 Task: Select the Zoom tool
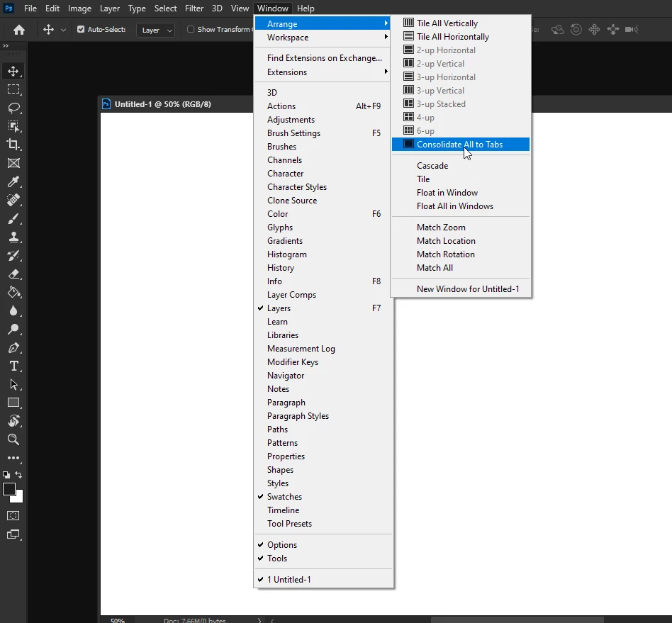pos(13,439)
